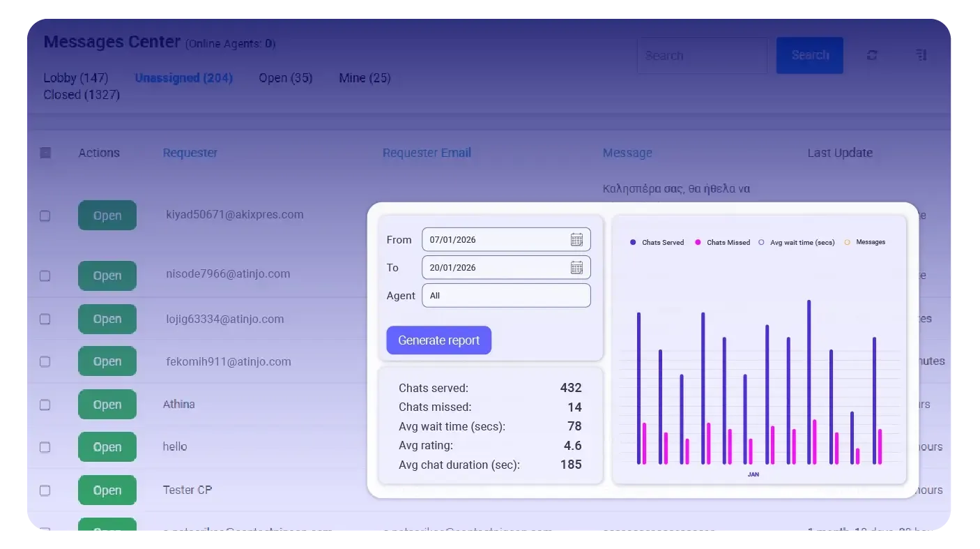Image resolution: width=980 pixels, height=549 pixels.
Task: Click the From date field 07/01/2026
Action: (x=506, y=239)
